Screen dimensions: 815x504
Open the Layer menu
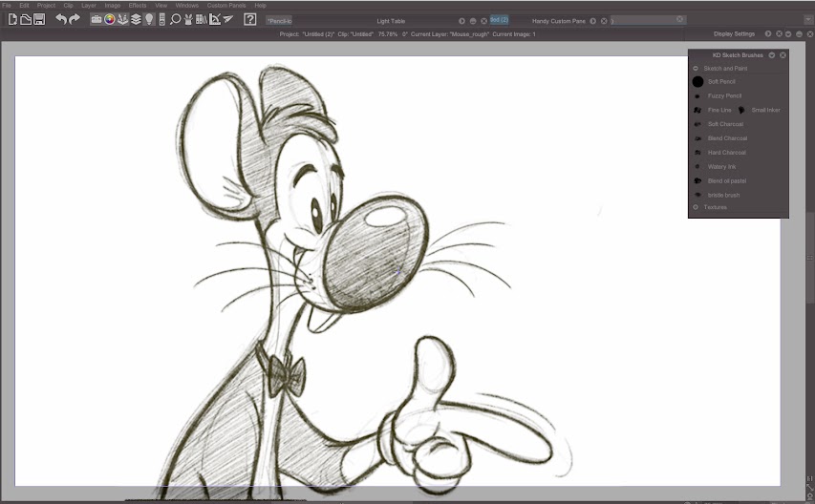click(x=89, y=5)
